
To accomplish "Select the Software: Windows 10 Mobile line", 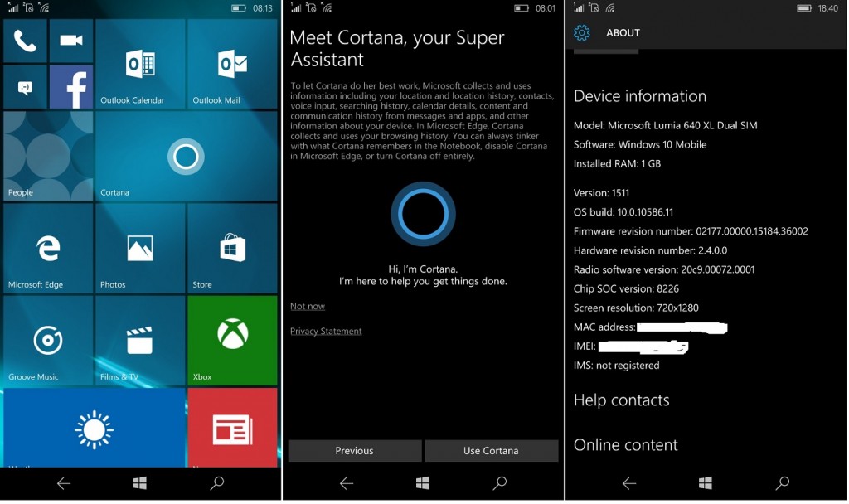I will coord(640,144).
